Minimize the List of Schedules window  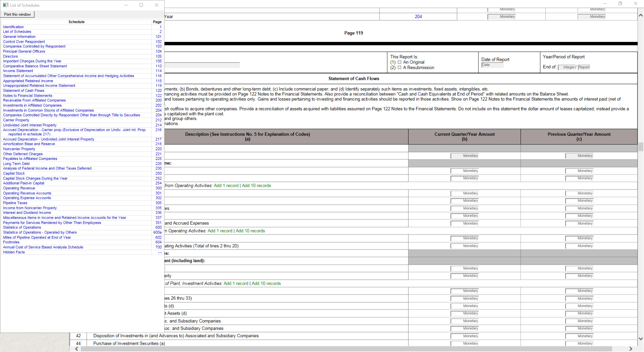pyautogui.click(x=126, y=5)
